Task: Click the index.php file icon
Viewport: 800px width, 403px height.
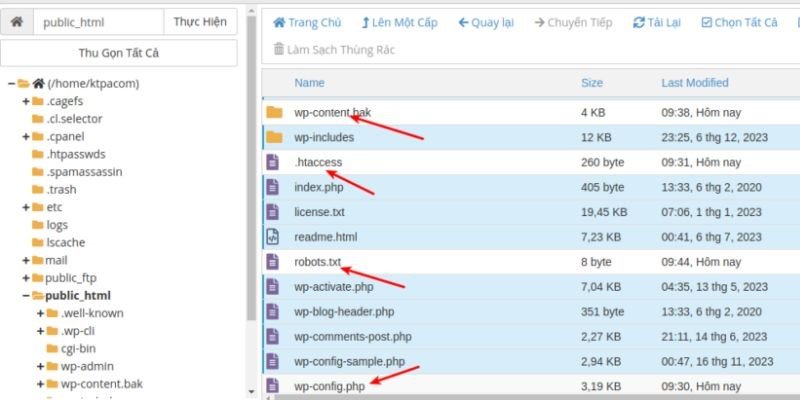Action: [273, 187]
